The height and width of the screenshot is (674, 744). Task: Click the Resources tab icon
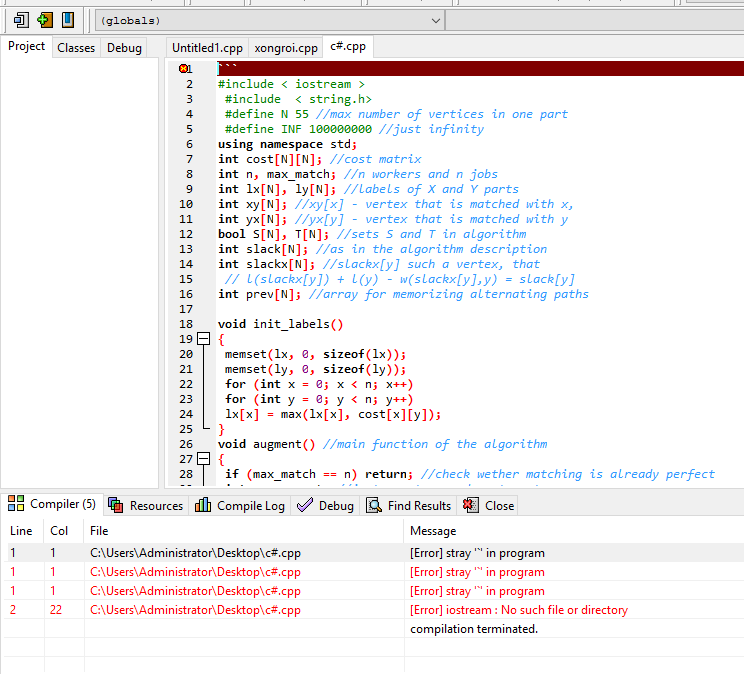point(116,505)
